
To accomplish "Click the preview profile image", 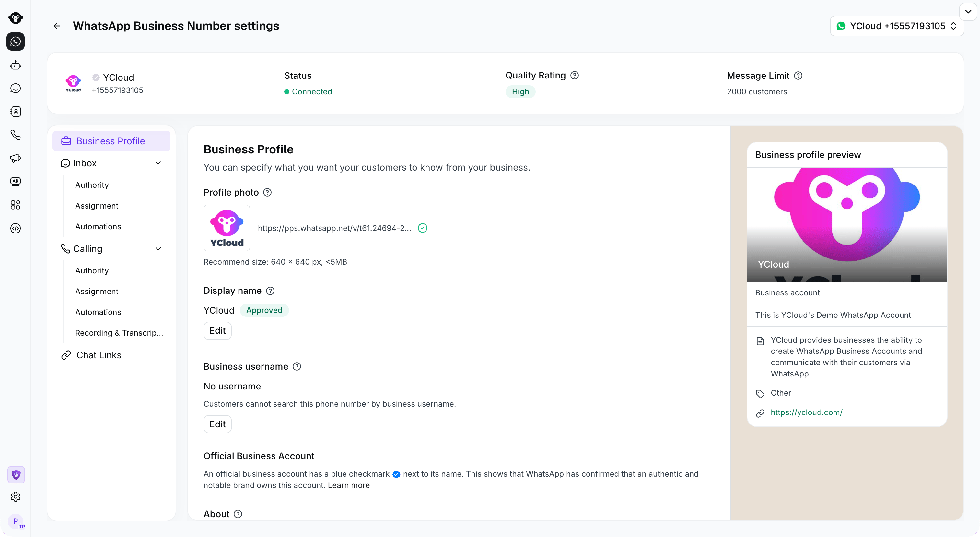I will pos(847,225).
